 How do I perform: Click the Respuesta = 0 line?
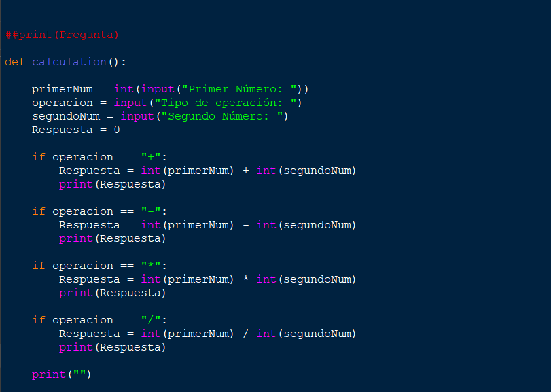tap(75, 130)
